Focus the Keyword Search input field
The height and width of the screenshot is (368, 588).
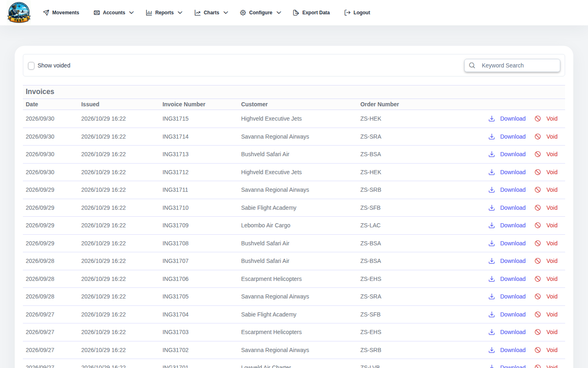tap(512, 65)
